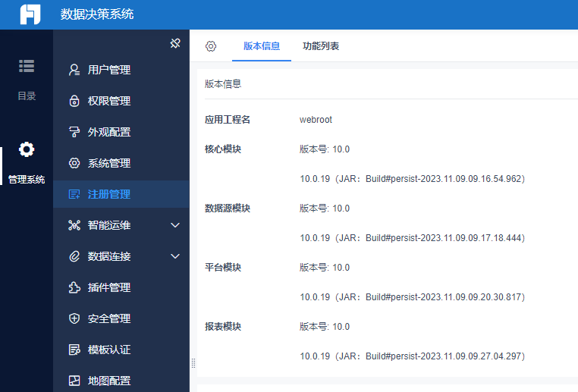Click the shield icon beside 安全管理

[x=74, y=318]
